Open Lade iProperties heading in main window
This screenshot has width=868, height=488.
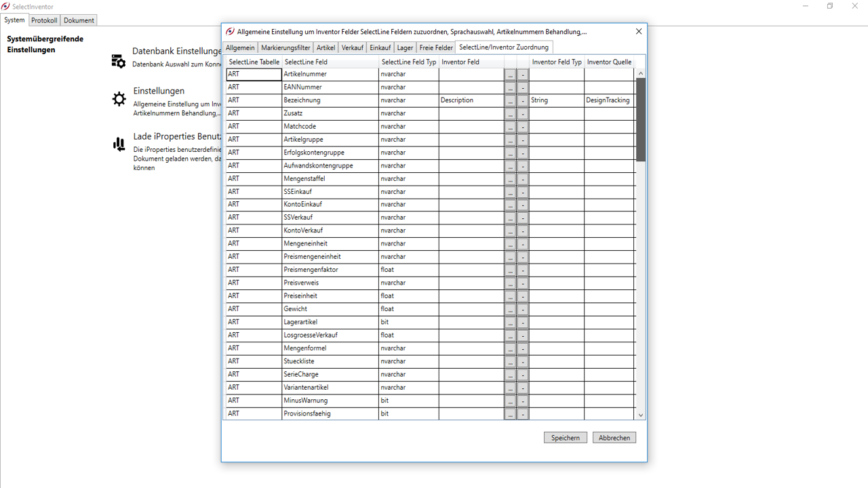[x=177, y=136]
